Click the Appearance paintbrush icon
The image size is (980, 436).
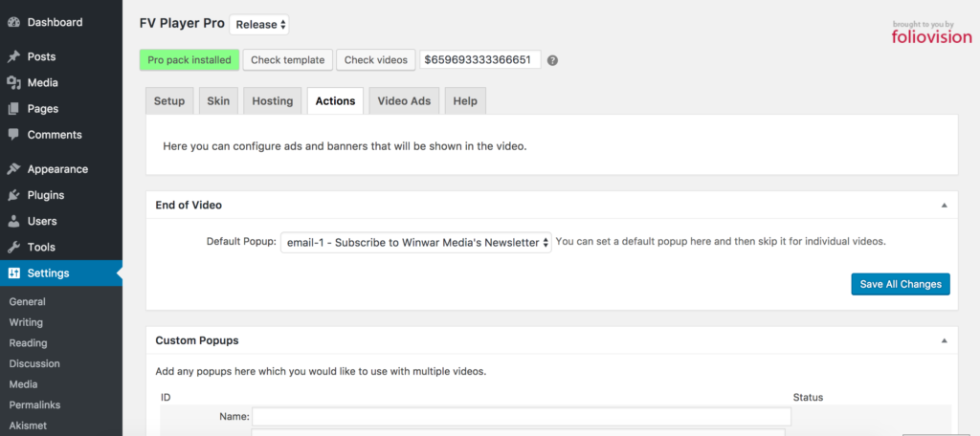(13, 169)
